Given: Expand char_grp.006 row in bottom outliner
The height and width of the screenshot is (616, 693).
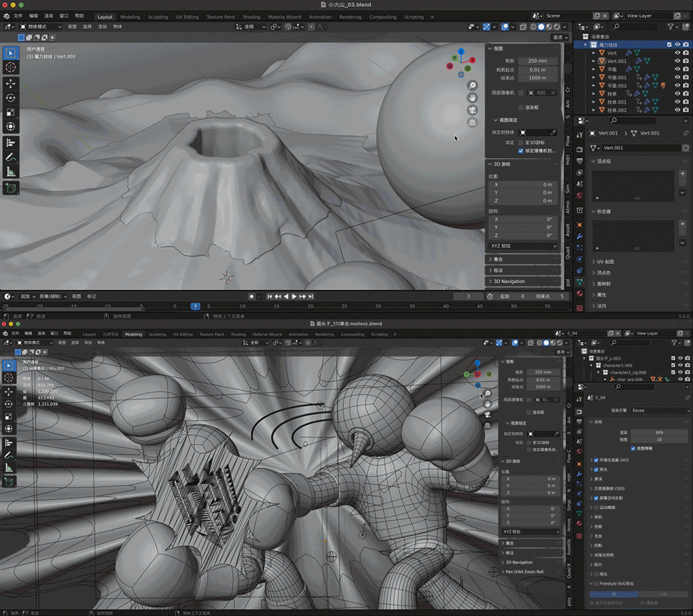Looking at the screenshot, I should point(606,380).
